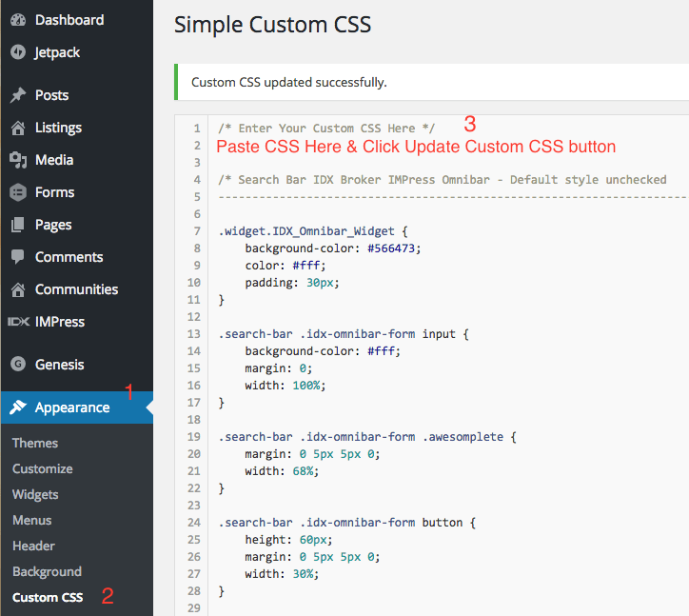Image resolution: width=689 pixels, height=616 pixels.
Task: Click the Comments speech bubble icon
Action: [x=18, y=257]
